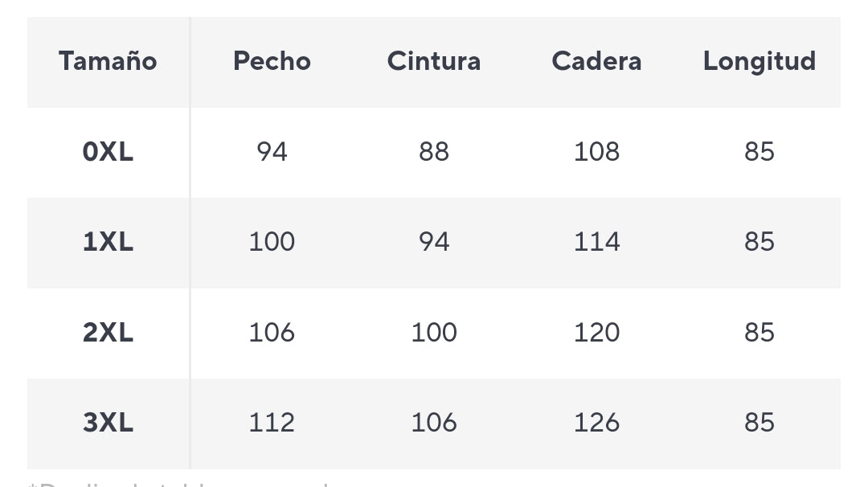Click the 1XL size row label
Image resolution: width=868 pixels, height=487 pixels.
coord(108,242)
